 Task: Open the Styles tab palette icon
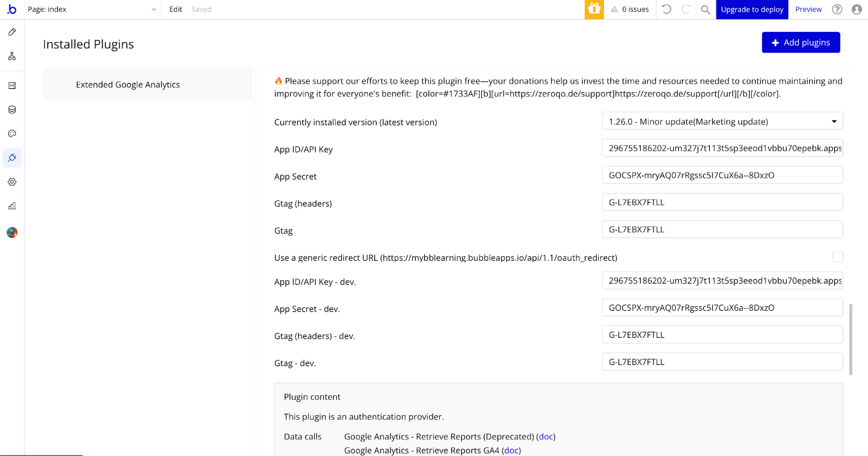pyautogui.click(x=12, y=133)
